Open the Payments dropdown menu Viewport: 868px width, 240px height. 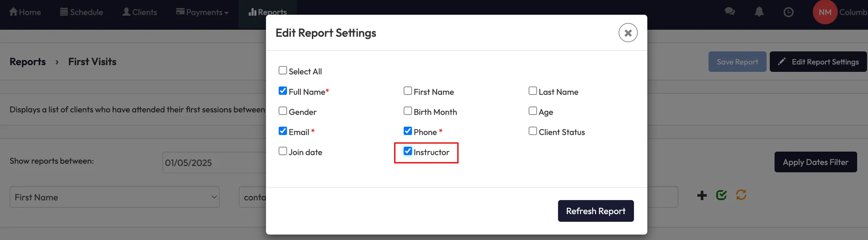(x=203, y=12)
